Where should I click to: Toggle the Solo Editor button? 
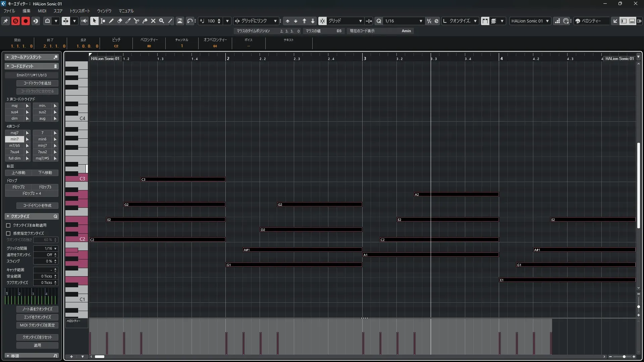pyautogui.click(x=15, y=21)
